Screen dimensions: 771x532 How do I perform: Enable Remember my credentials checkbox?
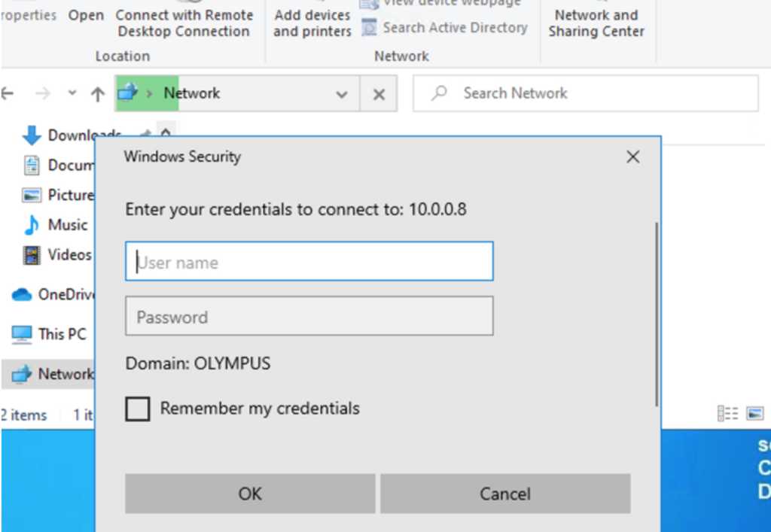click(137, 409)
